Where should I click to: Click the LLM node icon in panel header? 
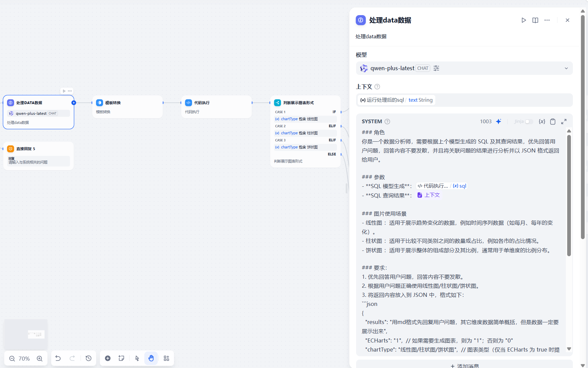(x=361, y=20)
